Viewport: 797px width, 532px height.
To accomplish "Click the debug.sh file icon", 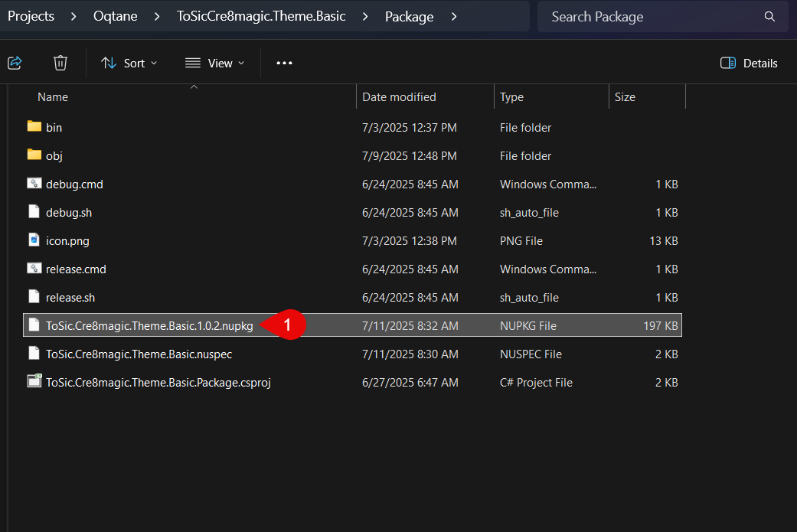I will [34, 212].
